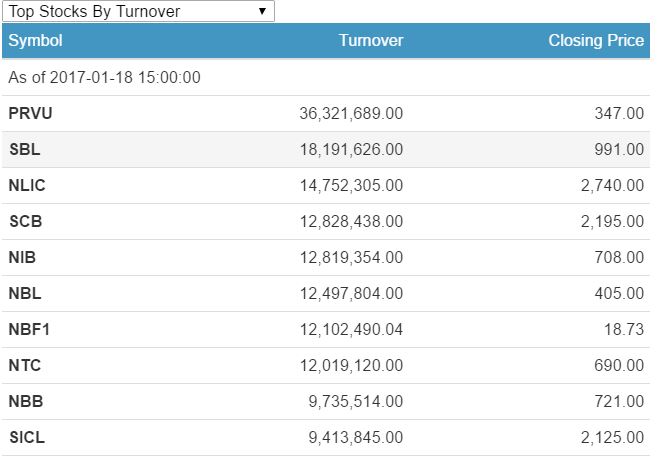657x458 pixels.
Task: Open the NIB stock symbol
Action: pos(22,258)
